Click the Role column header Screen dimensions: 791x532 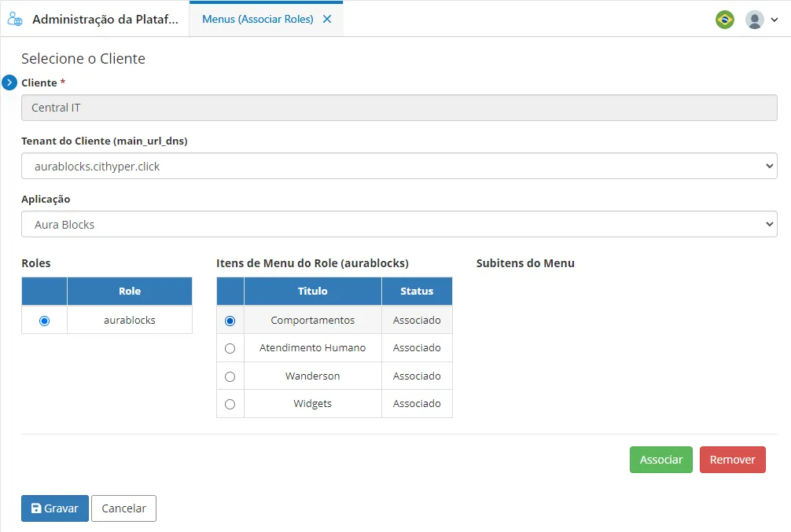[130, 291]
